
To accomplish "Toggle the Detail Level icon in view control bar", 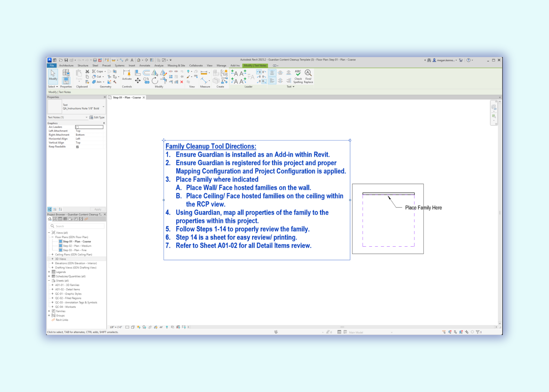I will click(x=127, y=327).
